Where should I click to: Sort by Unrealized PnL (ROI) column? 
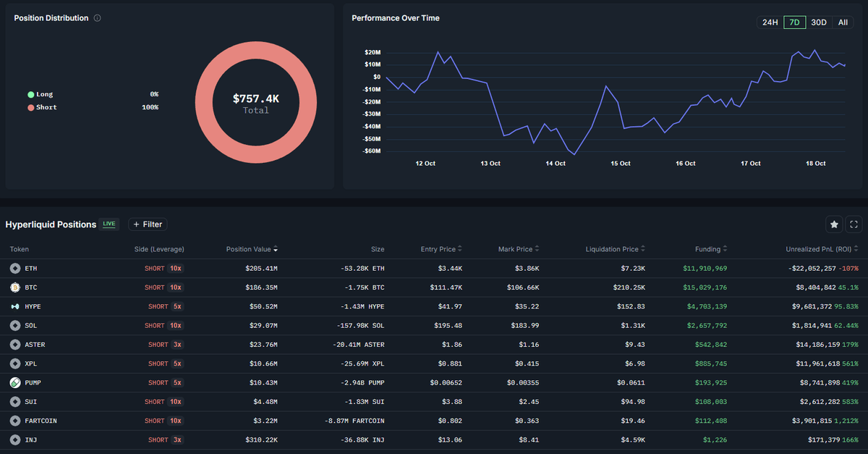(x=822, y=249)
